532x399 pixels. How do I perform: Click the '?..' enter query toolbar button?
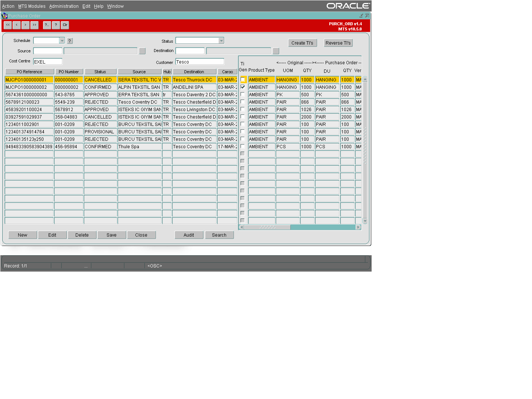[47, 25]
